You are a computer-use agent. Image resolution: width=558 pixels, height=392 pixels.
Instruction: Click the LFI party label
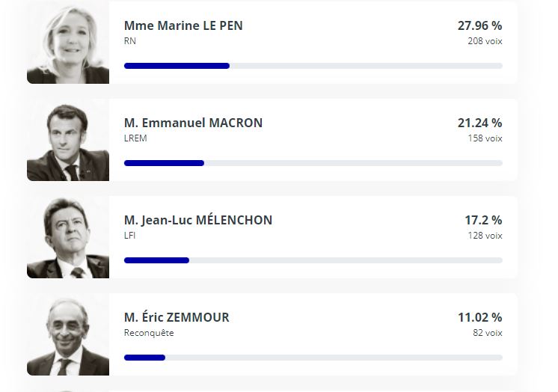click(x=129, y=236)
